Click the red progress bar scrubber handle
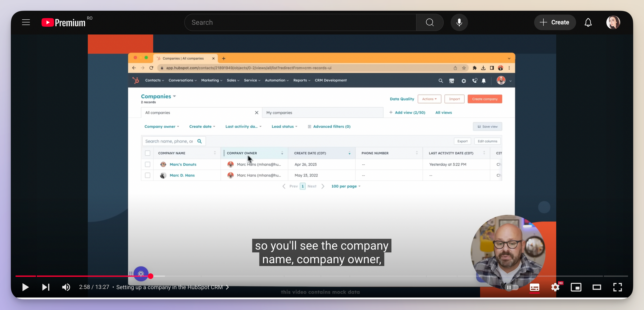The height and width of the screenshot is (310, 644). [151, 276]
